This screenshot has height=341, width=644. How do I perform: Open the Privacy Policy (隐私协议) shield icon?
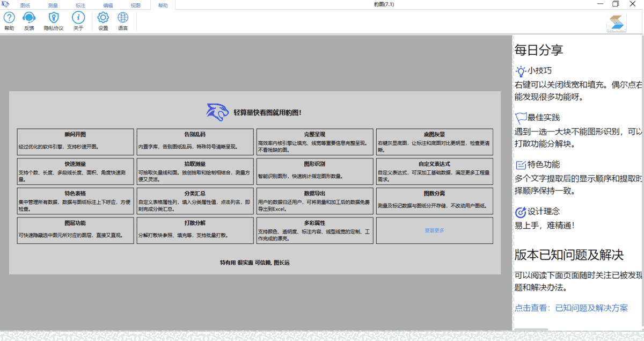click(54, 21)
